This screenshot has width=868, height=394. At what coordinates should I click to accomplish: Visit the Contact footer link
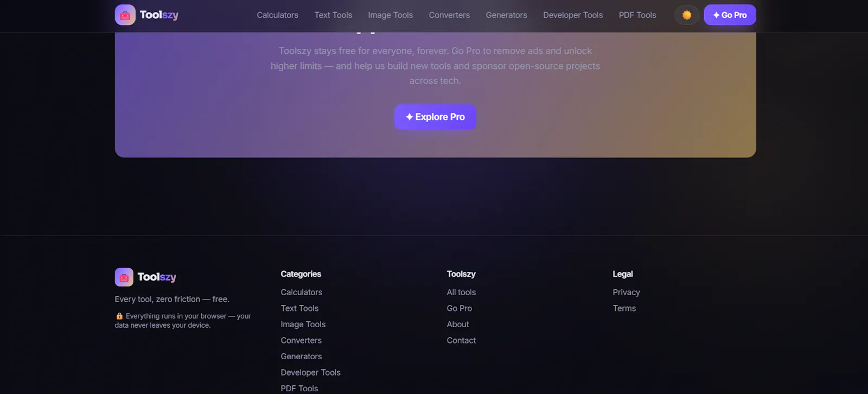click(x=461, y=340)
